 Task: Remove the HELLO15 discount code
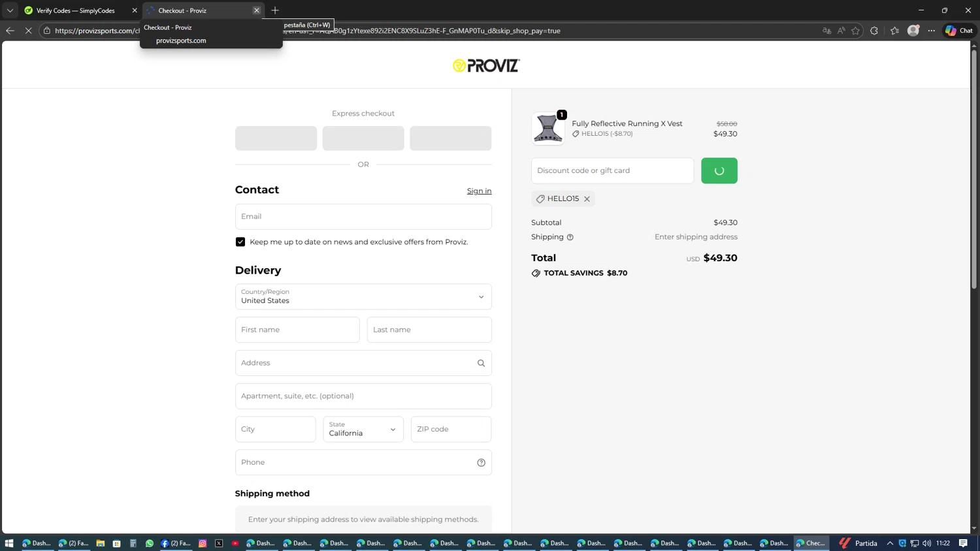pyautogui.click(x=587, y=199)
